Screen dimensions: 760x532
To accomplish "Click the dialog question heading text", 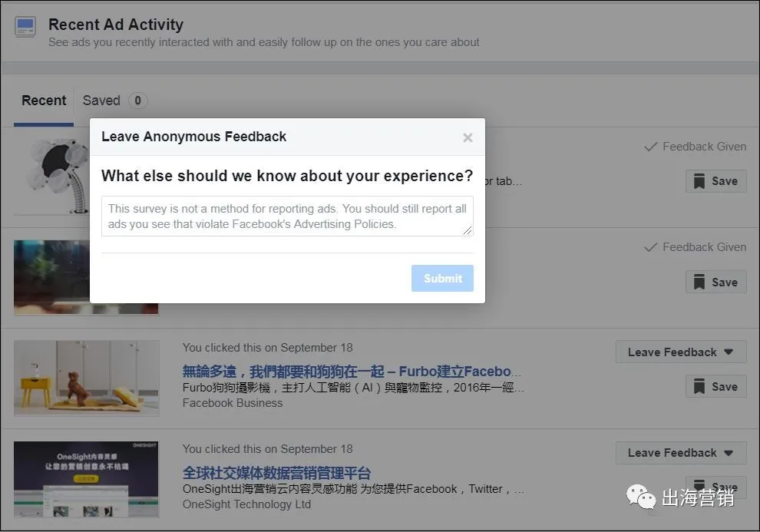I will [287, 176].
